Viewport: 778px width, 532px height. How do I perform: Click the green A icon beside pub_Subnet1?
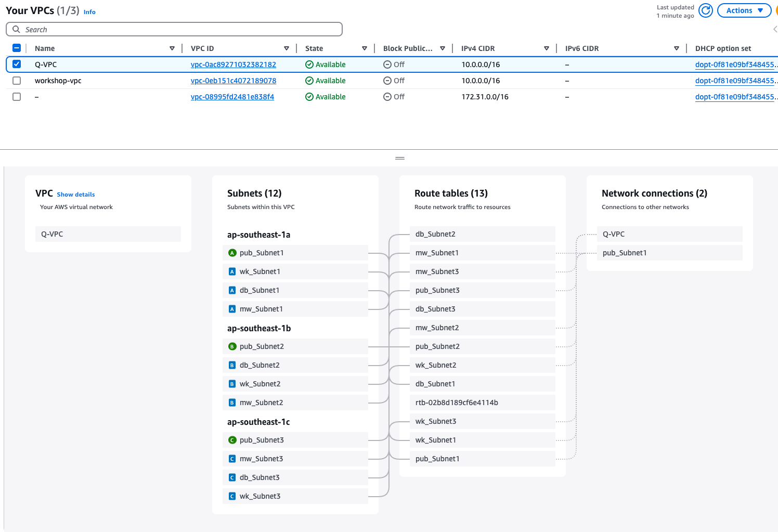(232, 253)
